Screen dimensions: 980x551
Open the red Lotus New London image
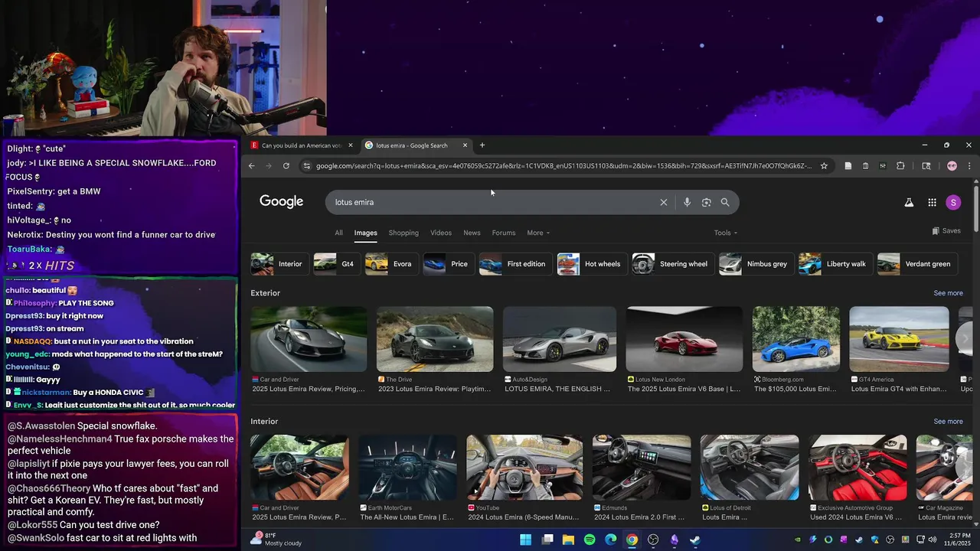pyautogui.click(x=684, y=339)
